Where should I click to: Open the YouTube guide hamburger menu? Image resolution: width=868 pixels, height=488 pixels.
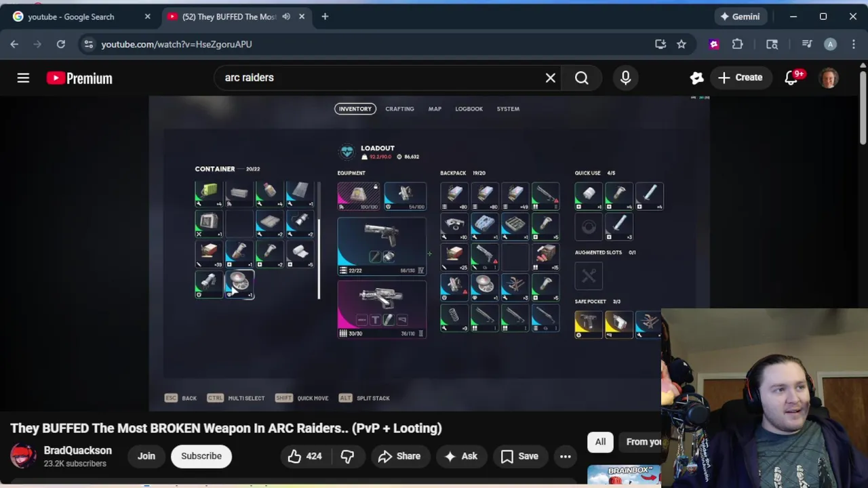pyautogui.click(x=23, y=78)
